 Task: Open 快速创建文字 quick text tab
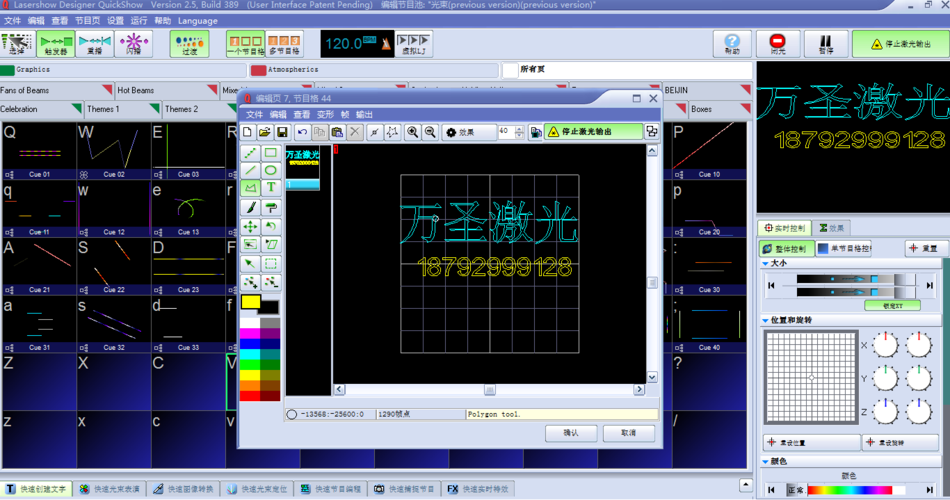click(x=36, y=489)
